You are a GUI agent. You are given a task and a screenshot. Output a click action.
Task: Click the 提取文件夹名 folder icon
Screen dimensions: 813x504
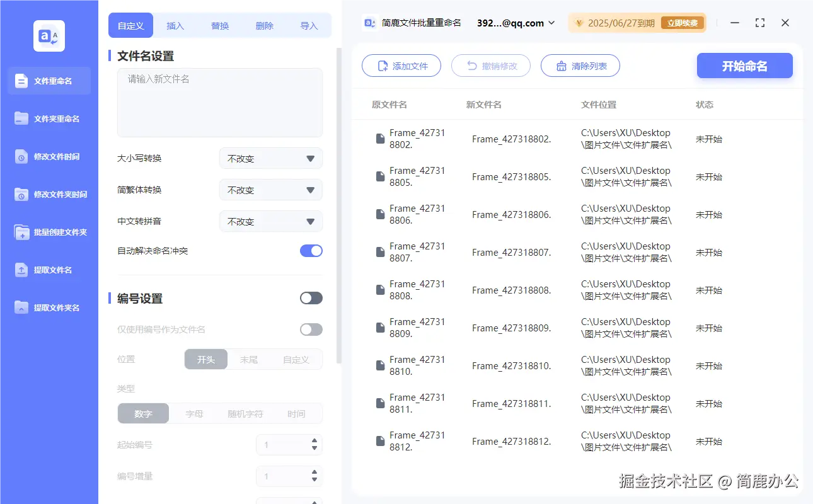point(21,307)
